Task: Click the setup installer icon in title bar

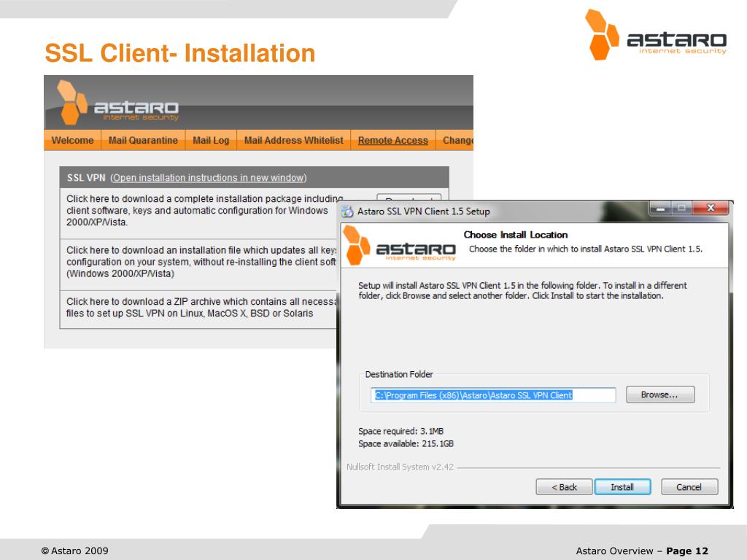Action: click(x=347, y=211)
